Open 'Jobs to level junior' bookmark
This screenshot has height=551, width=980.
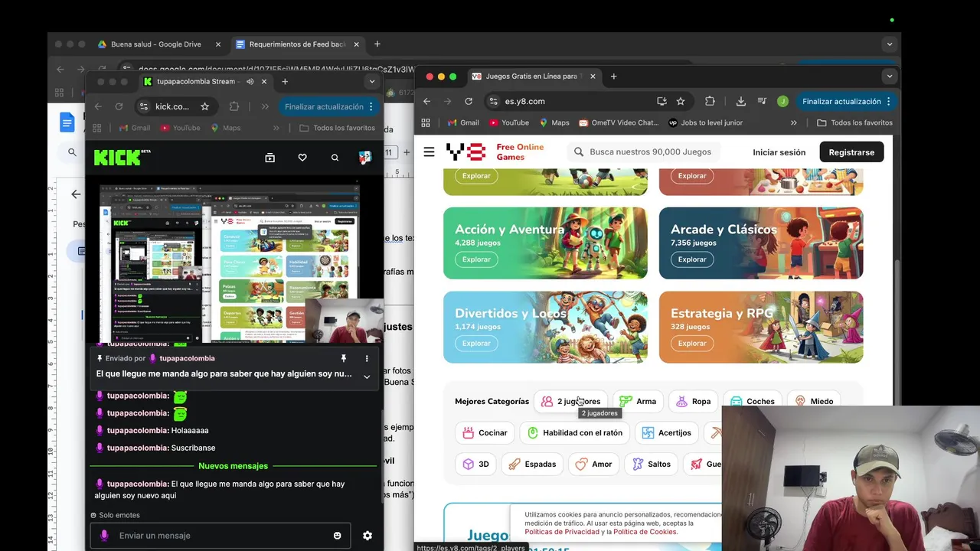[705, 122]
